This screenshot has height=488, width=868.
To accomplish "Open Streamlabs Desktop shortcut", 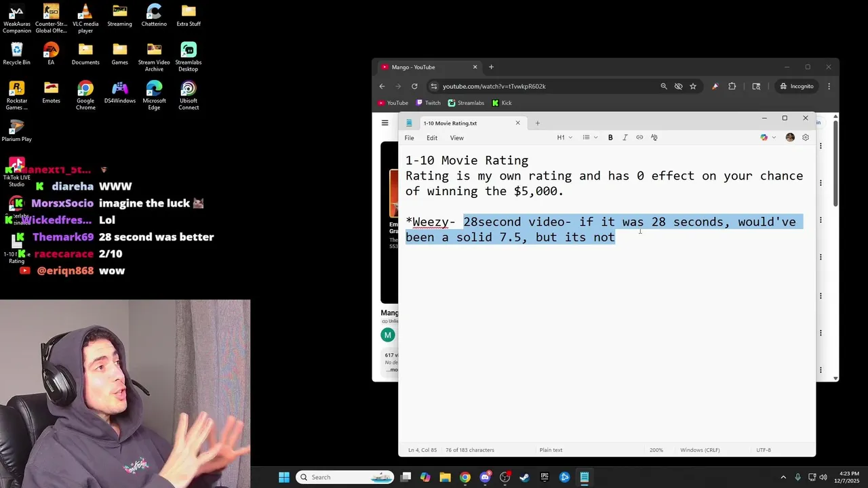I will tap(189, 57).
